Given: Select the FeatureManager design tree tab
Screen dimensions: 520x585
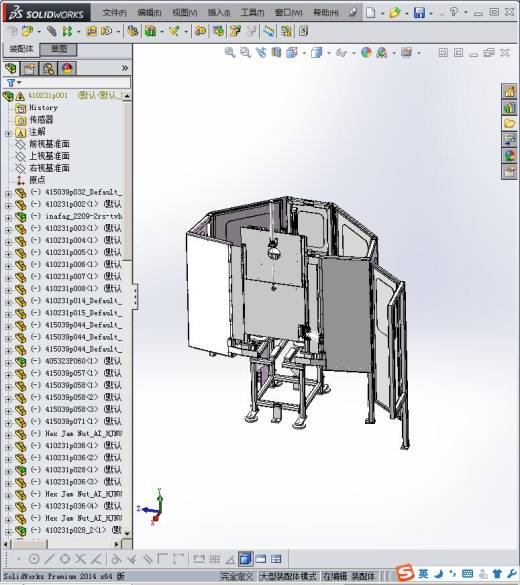Looking at the screenshot, I should [11, 68].
